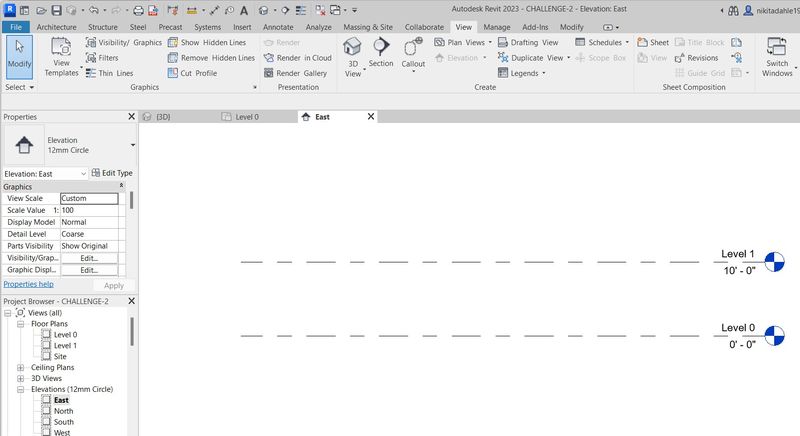800x436 pixels.
Task: Create a Drafting View
Action: pyautogui.click(x=528, y=42)
